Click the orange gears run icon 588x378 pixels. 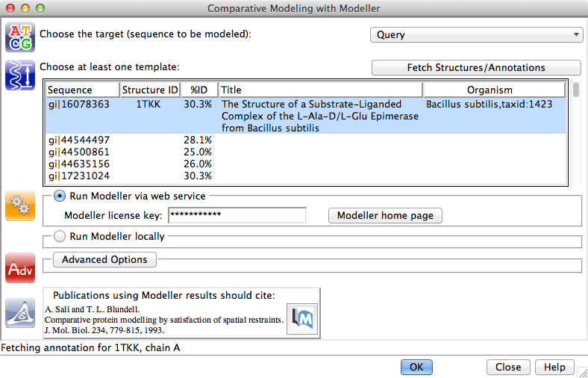20,206
